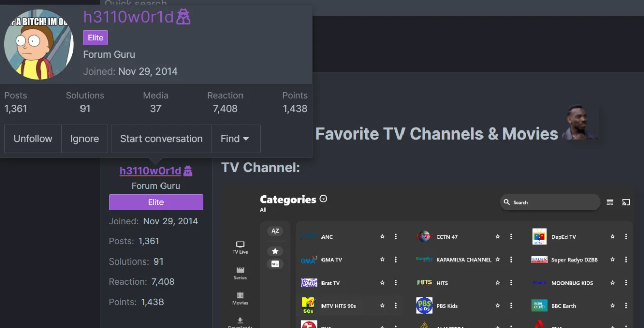This screenshot has height=328, width=644.
Task: Click spy icon beside hover card username
Action: pos(183,17)
